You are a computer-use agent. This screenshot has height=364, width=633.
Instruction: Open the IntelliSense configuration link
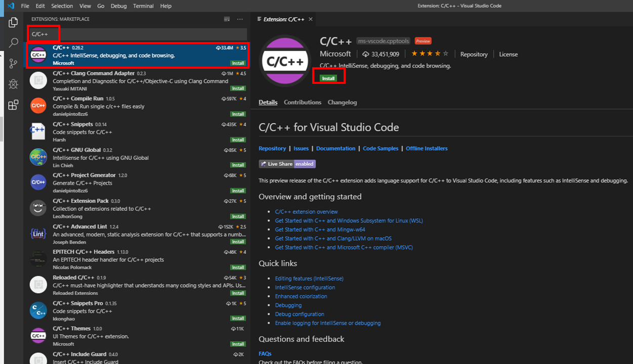305,288
